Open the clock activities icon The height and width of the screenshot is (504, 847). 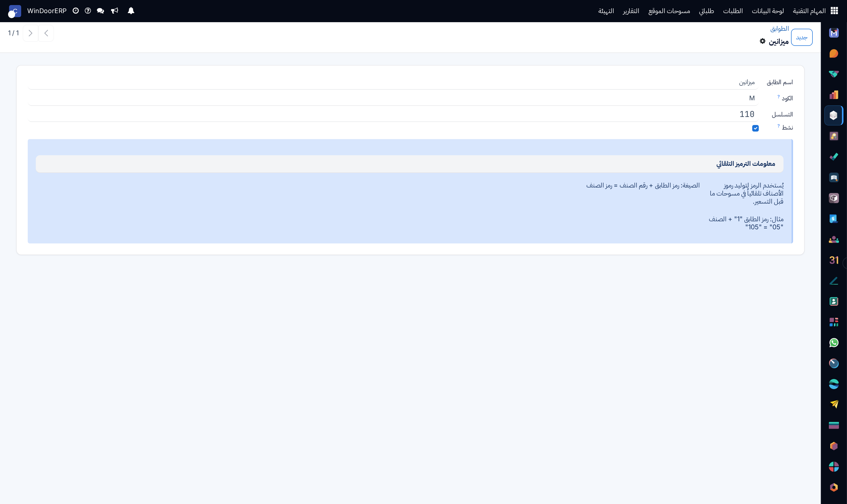(x=76, y=11)
